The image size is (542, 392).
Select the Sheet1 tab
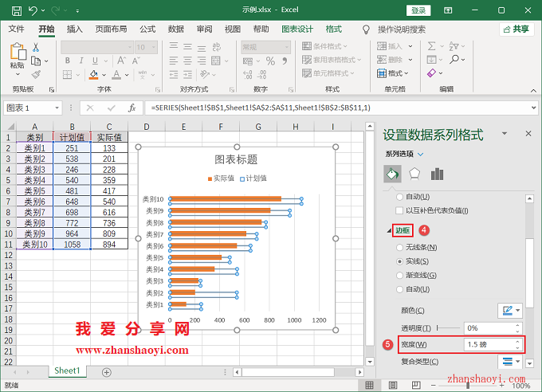67,371
